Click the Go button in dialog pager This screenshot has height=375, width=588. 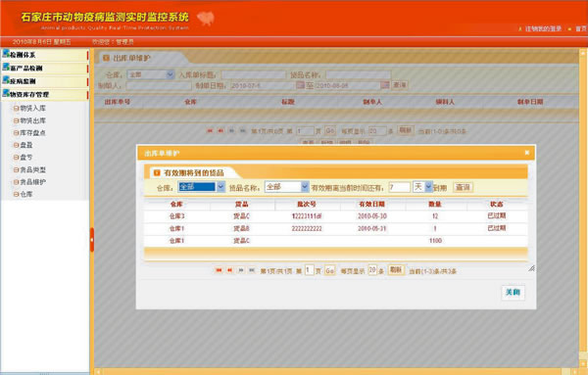pyautogui.click(x=329, y=270)
